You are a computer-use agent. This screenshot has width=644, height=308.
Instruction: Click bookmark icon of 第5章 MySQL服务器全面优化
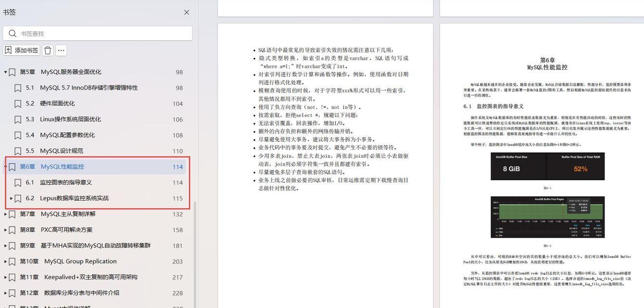[12, 72]
